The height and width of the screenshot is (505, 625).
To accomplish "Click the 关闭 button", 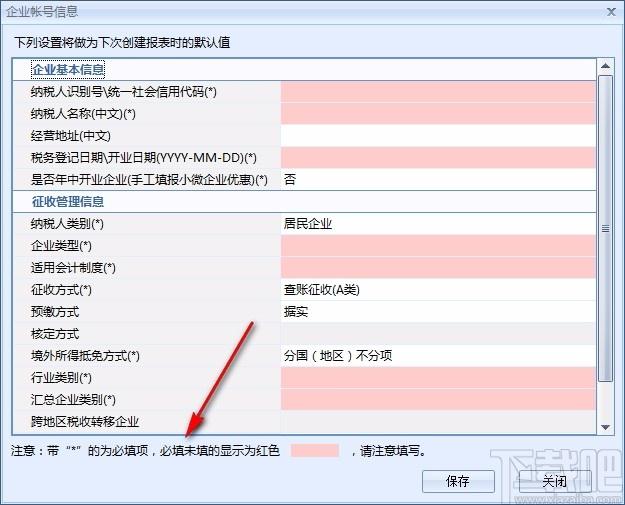I will point(554,481).
